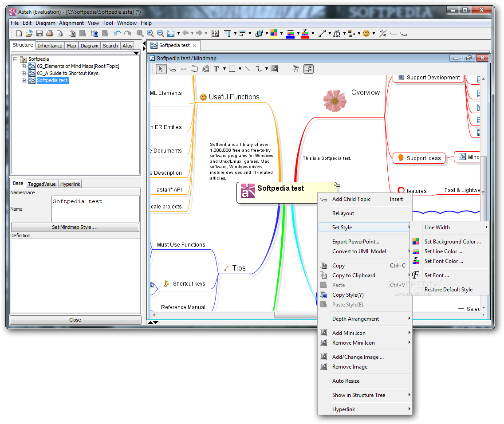Image resolution: width=504 pixels, height=424 pixels.
Task: Click Copy Style(Y) in context menu
Action: tap(365, 295)
